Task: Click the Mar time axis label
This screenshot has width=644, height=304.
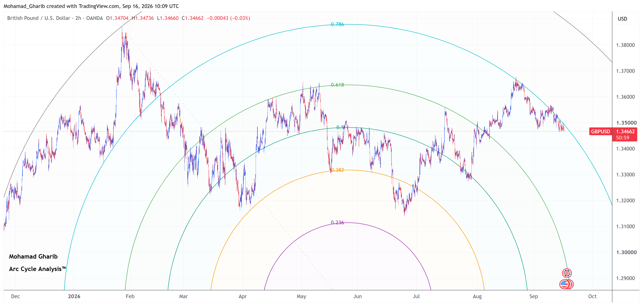Action: (x=183, y=296)
